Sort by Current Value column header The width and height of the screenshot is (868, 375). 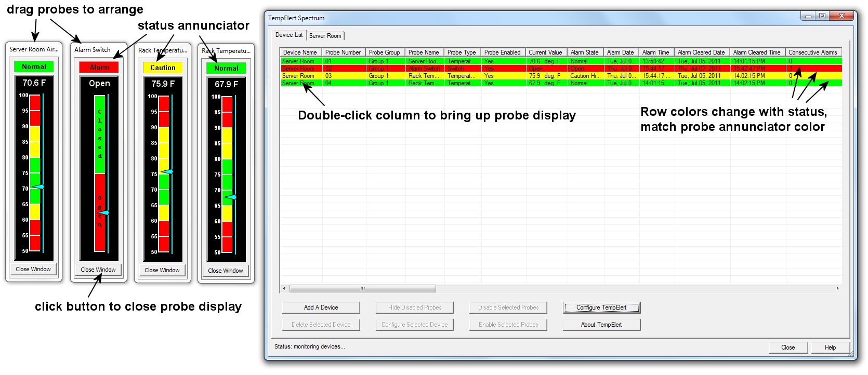click(x=546, y=52)
